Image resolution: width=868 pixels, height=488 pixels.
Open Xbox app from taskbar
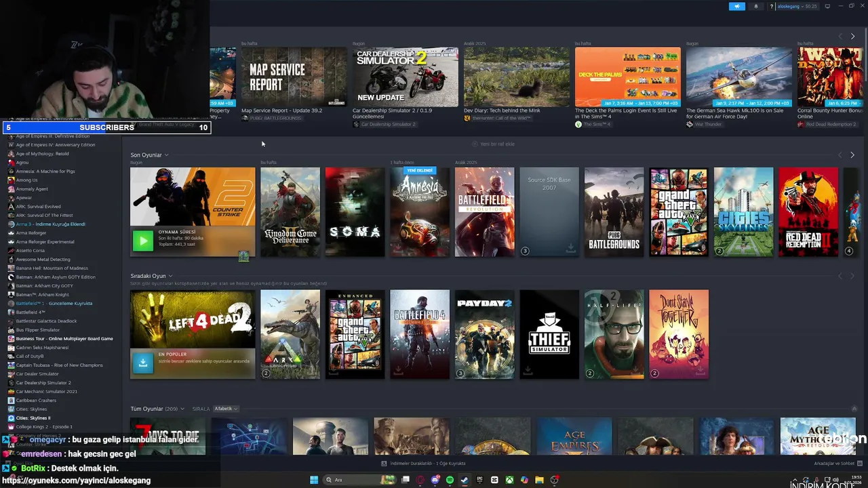coord(509,480)
